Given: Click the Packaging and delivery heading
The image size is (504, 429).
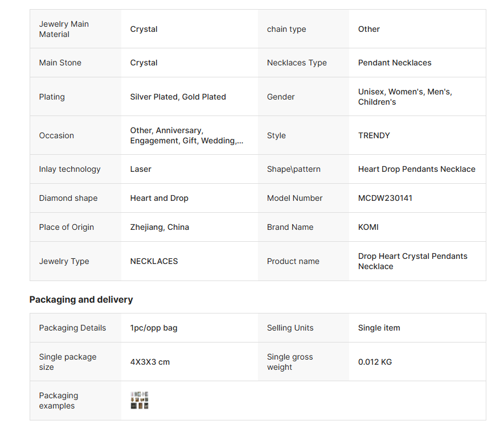Looking at the screenshot, I should [81, 299].
